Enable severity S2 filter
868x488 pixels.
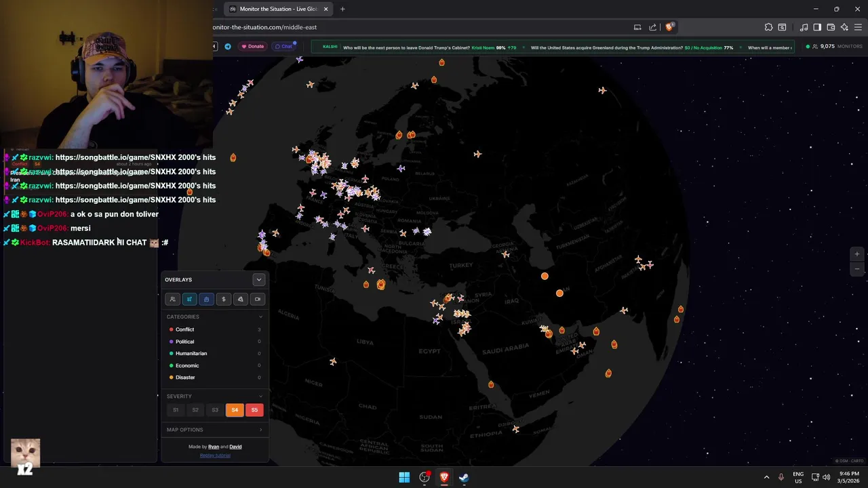pyautogui.click(x=195, y=409)
